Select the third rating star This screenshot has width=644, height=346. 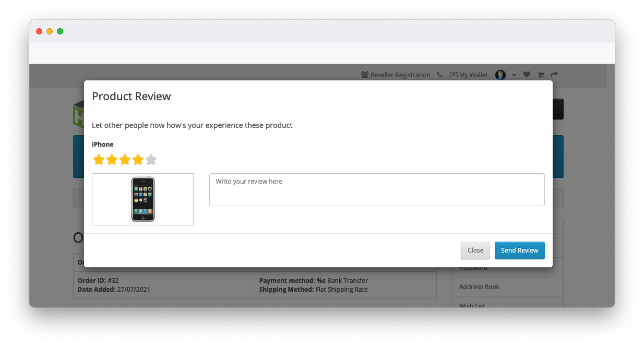click(x=125, y=160)
